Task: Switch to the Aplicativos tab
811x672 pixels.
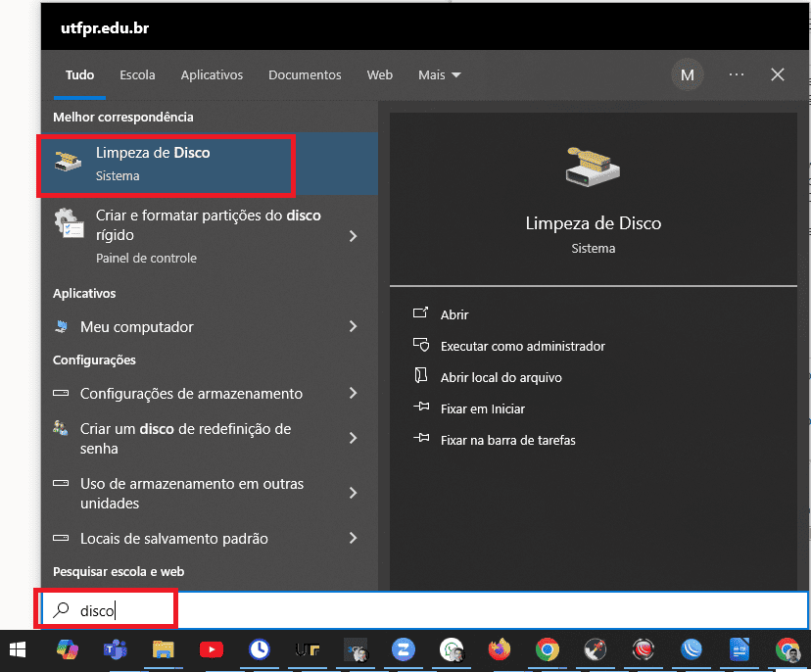Action: pyautogui.click(x=212, y=75)
